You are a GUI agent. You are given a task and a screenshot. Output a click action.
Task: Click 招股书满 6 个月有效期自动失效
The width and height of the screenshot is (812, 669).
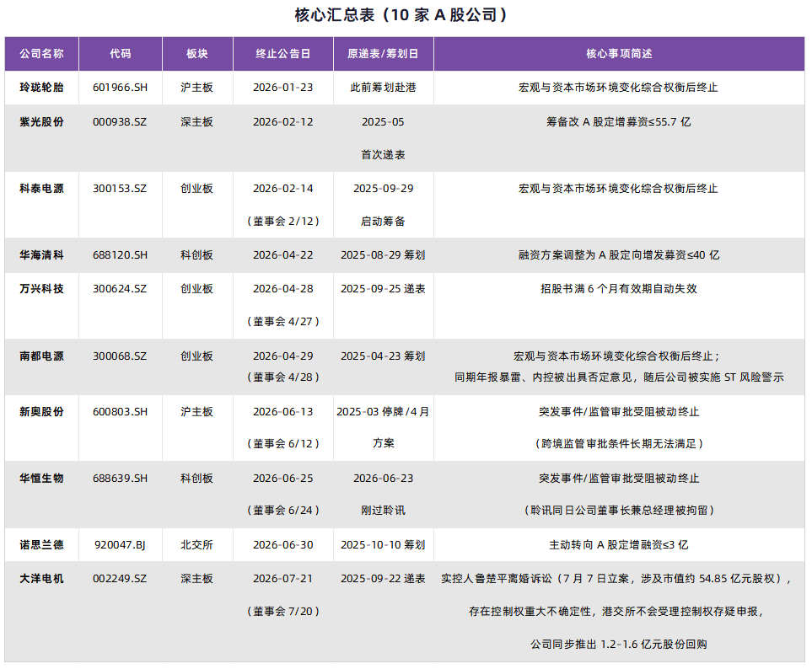tap(619, 289)
